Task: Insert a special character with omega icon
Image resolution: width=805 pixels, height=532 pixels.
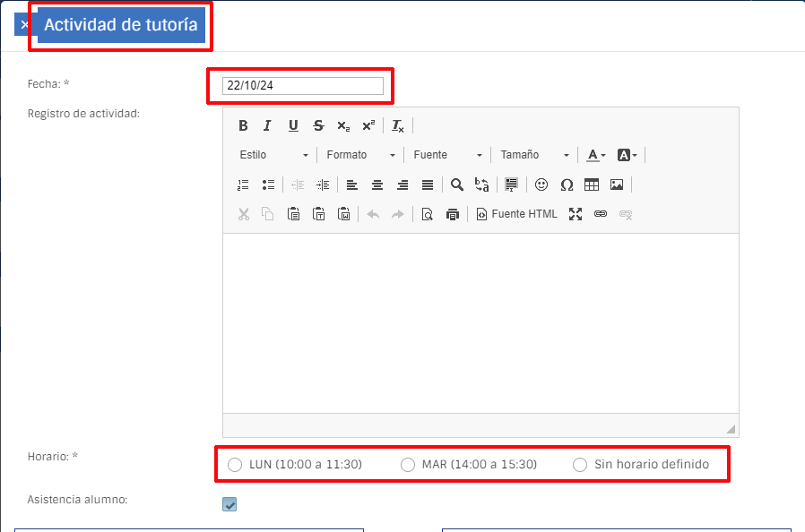Action: [567, 184]
